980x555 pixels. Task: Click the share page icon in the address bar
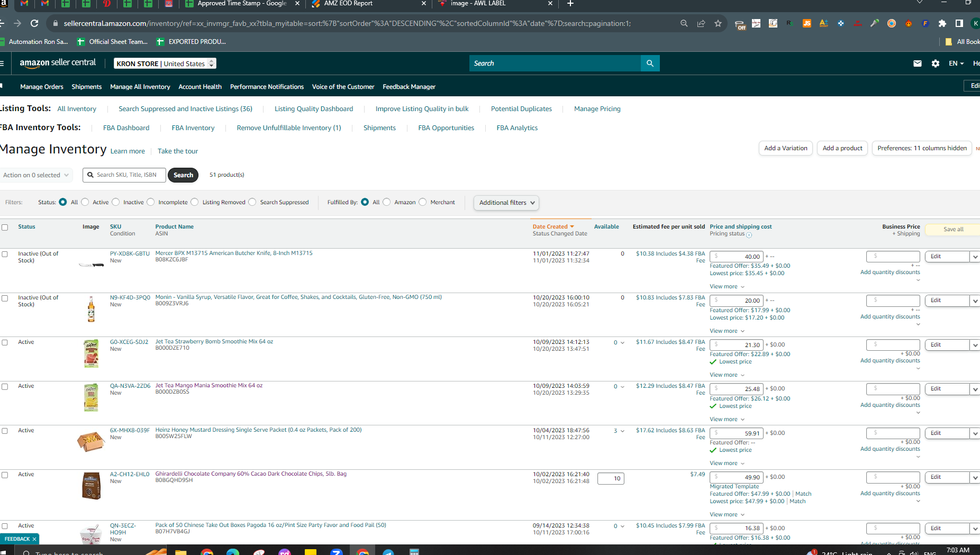pos(701,23)
